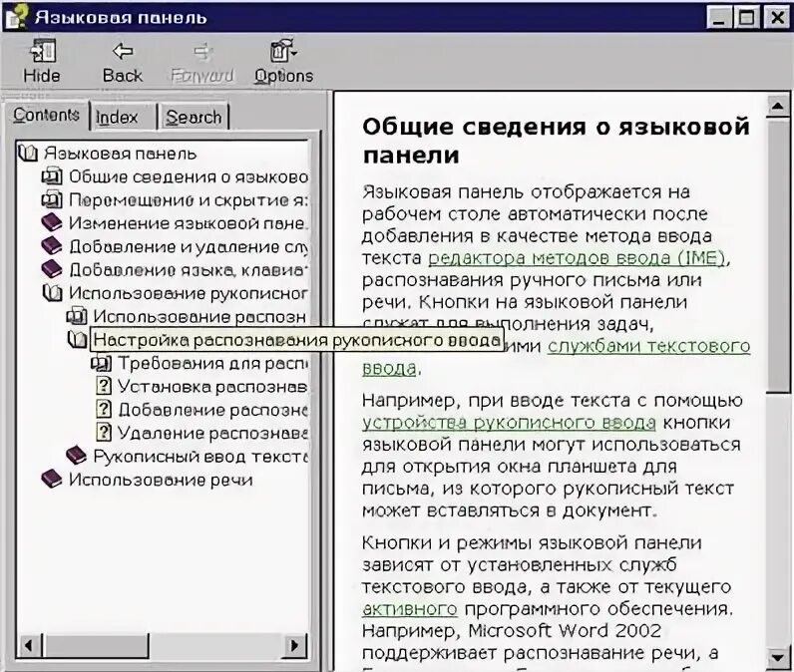This screenshot has width=794, height=672.
Task: Click topic icon of 'Требования для расп'
Action: (102, 363)
